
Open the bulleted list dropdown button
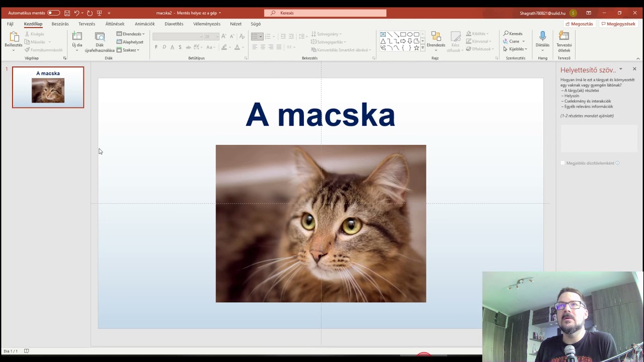click(x=257, y=36)
